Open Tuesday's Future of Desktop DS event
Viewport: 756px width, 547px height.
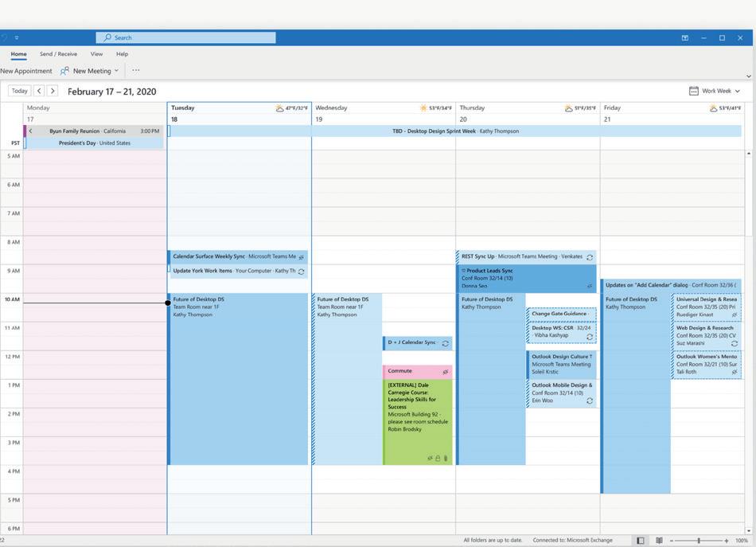coord(238,379)
